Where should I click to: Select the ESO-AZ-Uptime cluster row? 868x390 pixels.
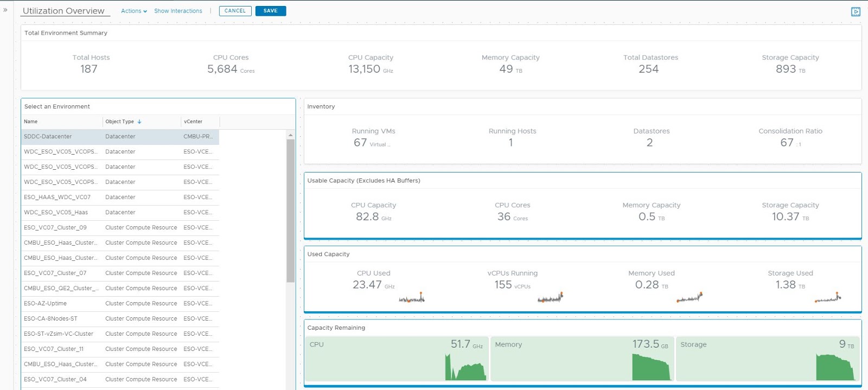coord(46,304)
